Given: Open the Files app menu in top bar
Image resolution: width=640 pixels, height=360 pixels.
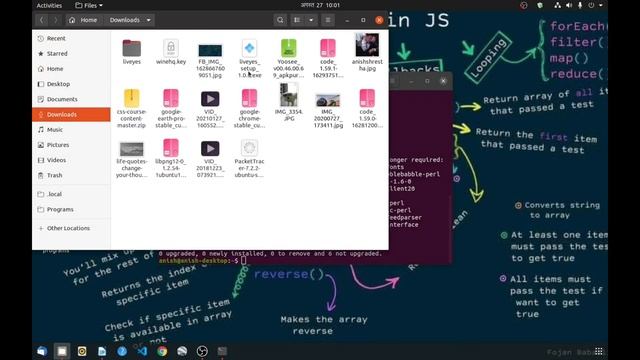Looking at the screenshot, I should pyautogui.click(x=89, y=5).
